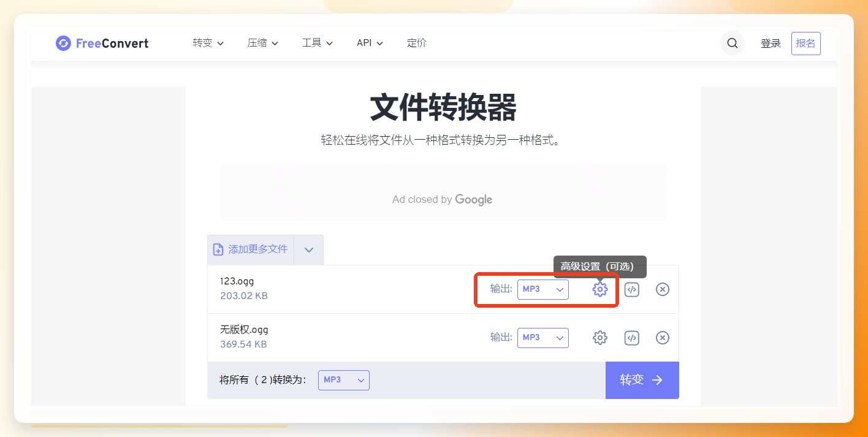Click the 转变 convert button
This screenshot has height=437, width=868.
point(642,380)
